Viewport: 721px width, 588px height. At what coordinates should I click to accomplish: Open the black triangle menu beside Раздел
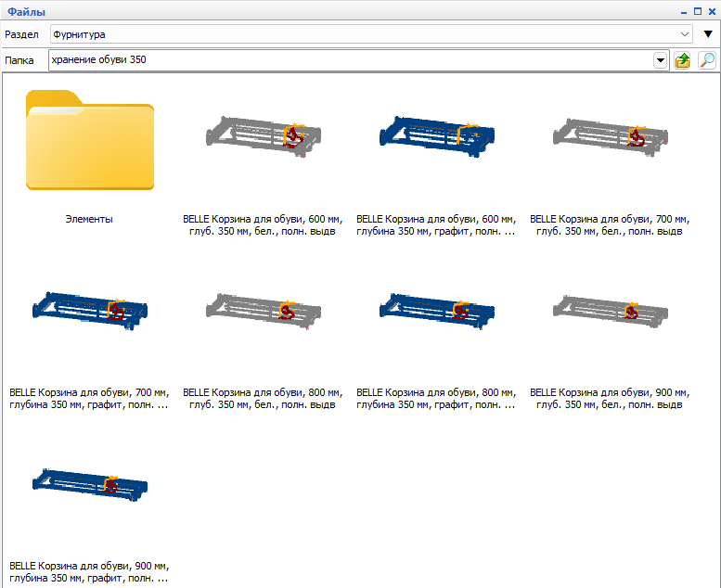click(708, 34)
